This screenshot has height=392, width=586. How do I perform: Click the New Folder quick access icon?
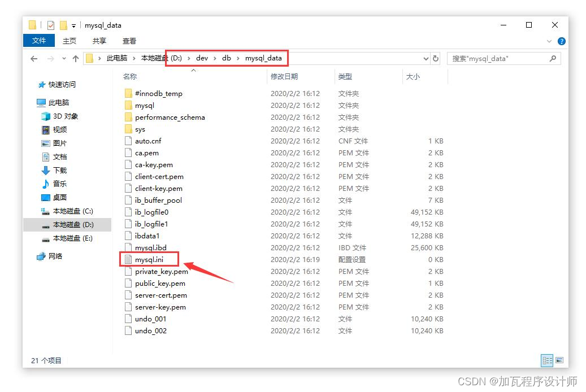tap(63, 25)
